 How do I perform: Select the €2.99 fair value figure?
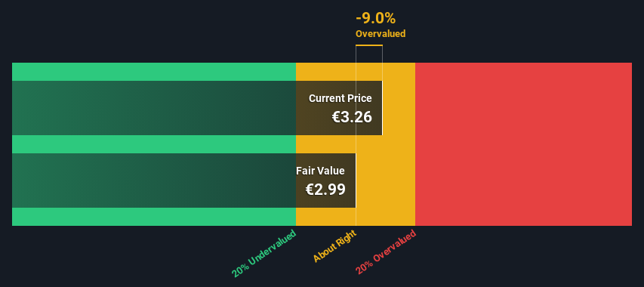point(325,190)
